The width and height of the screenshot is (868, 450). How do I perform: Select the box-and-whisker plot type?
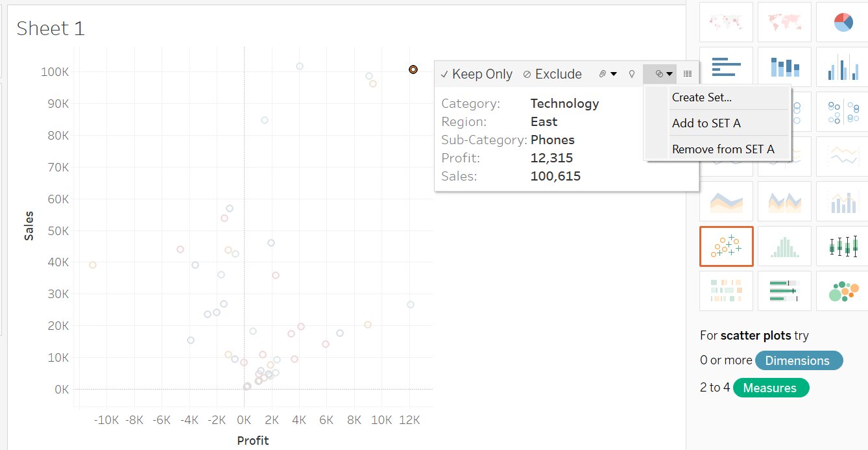pyautogui.click(x=843, y=246)
